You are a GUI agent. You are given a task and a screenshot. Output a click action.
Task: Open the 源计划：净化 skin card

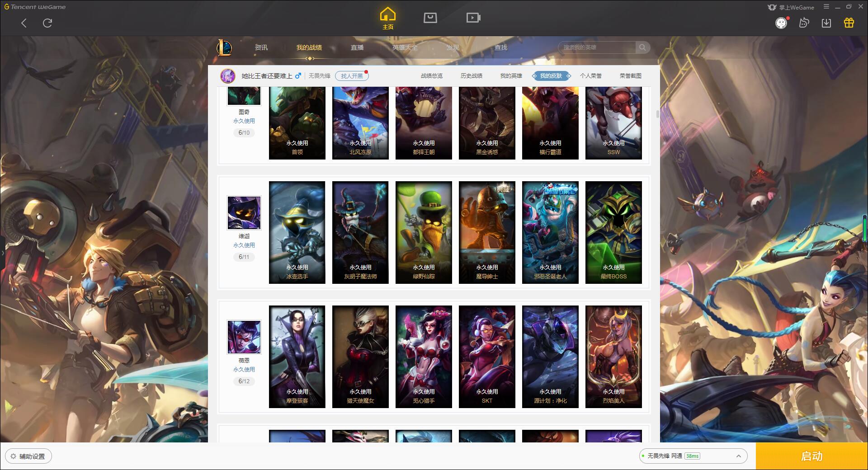(550, 357)
